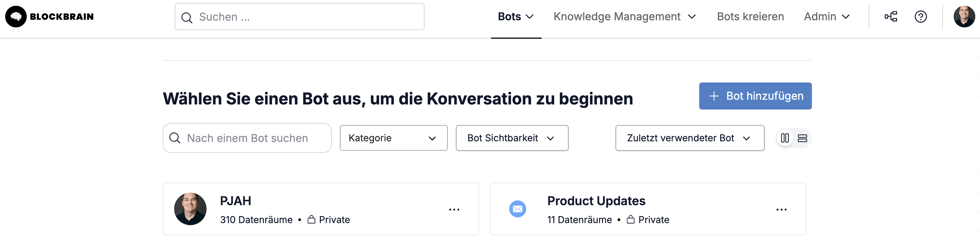The width and height of the screenshot is (980, 240).
Task: Switch to column grid view
Action: coord(785,138)
